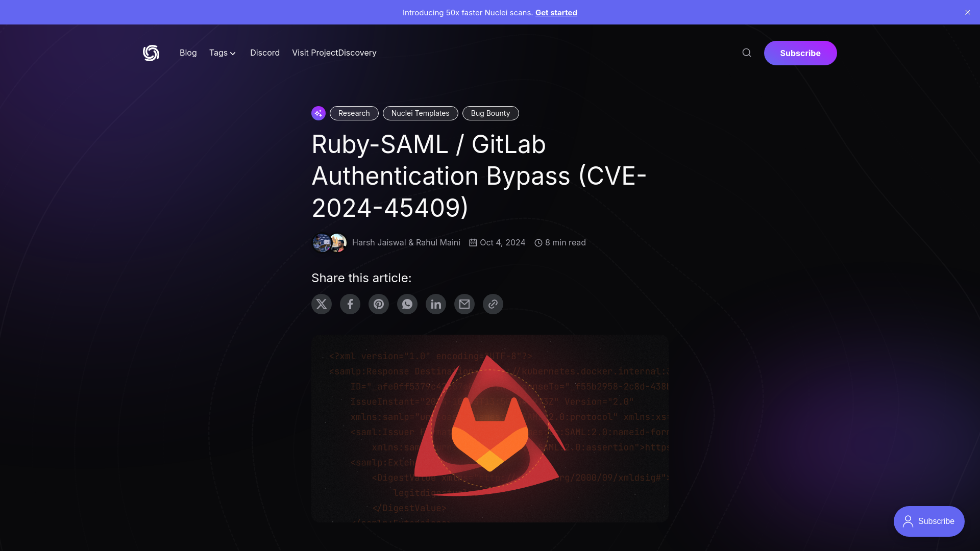Expand the Tags dropdown menu

click(222, 53)
